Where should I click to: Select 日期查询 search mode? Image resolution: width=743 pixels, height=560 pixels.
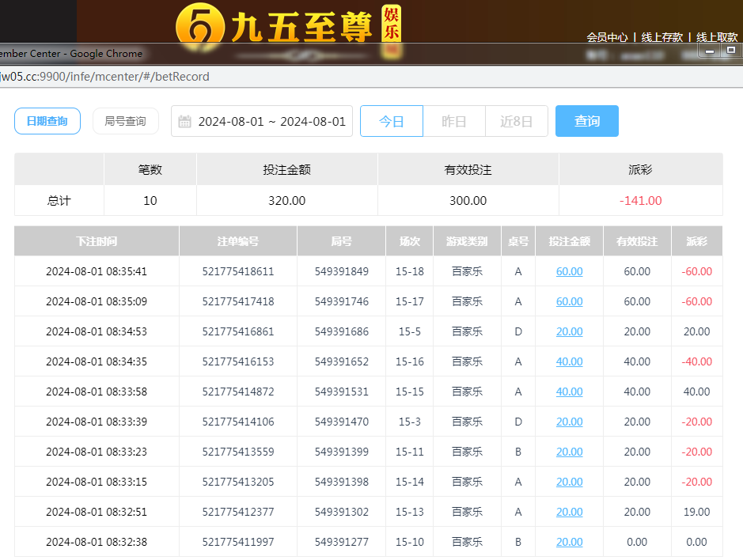point(47,122)
